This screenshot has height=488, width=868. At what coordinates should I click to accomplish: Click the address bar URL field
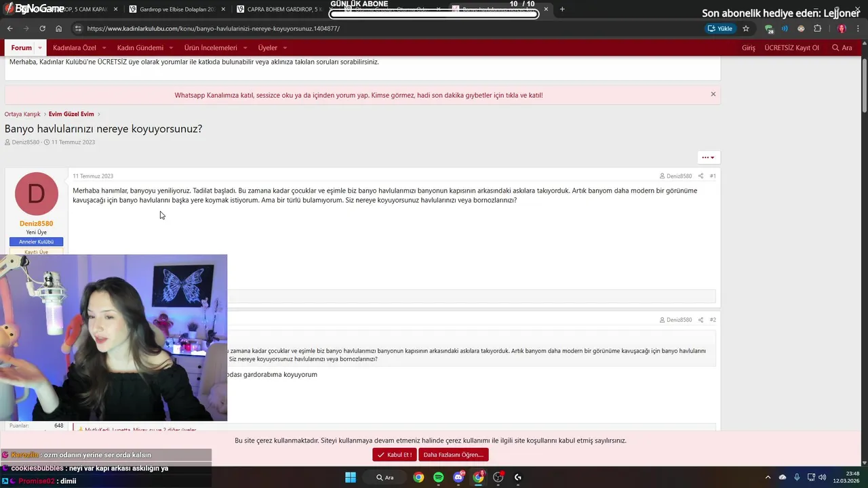pyautogui.click(x=393, y=28)
